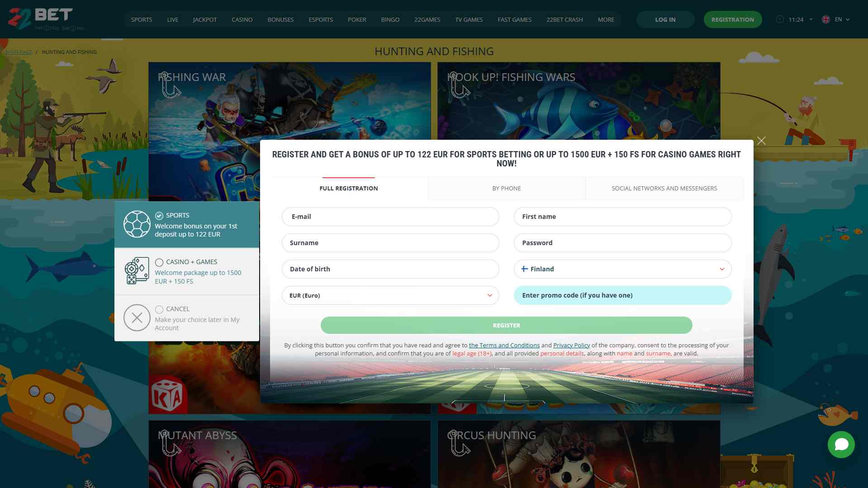The width and height of the screenshot is (868, 488).
Task: Click the cancel bonus X circle icon
Action: click(137, 318)
